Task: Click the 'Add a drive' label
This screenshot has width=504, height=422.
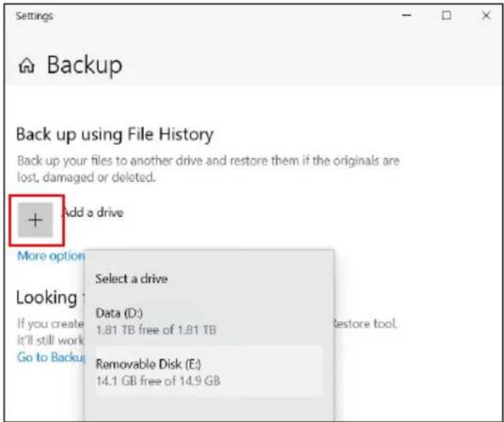Action: (92, 212)
